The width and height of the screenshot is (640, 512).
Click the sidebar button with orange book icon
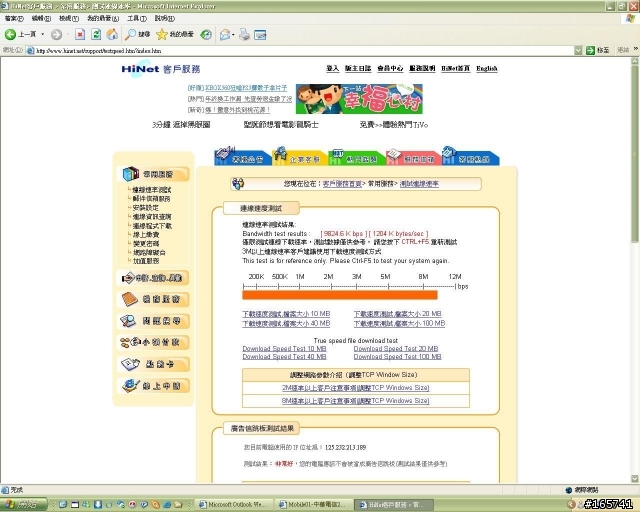point(153,299)
